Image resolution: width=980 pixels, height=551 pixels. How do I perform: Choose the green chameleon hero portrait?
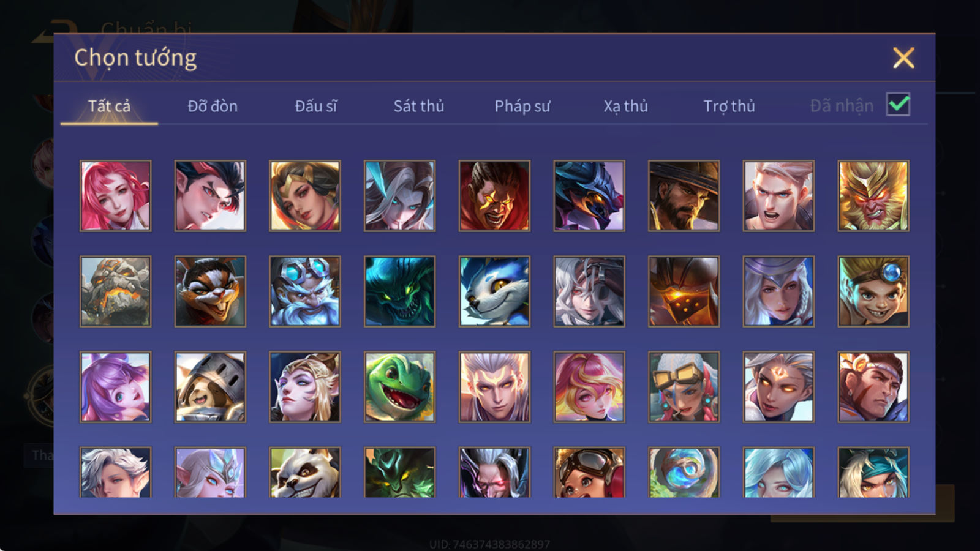[x=399, y=387]
